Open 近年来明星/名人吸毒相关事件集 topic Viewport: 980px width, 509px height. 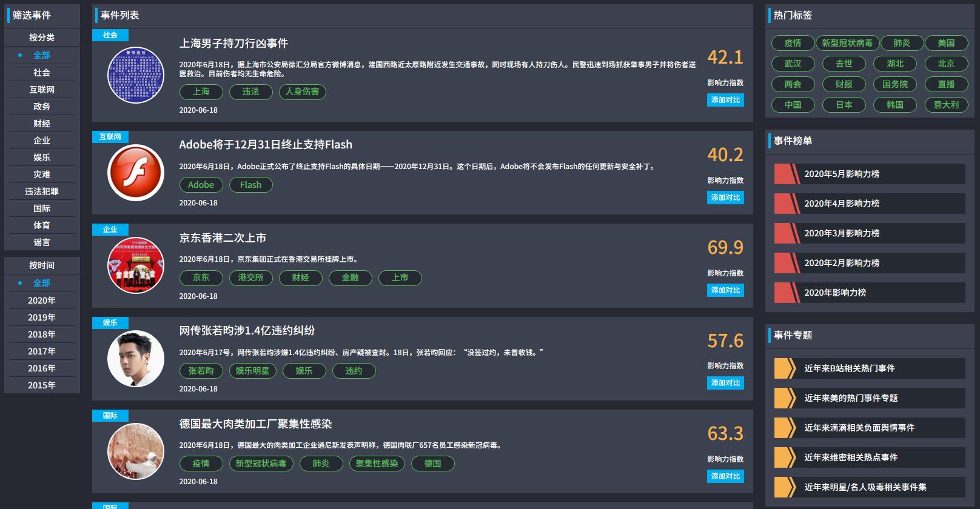pyautogui.click(x=870, y=487)
